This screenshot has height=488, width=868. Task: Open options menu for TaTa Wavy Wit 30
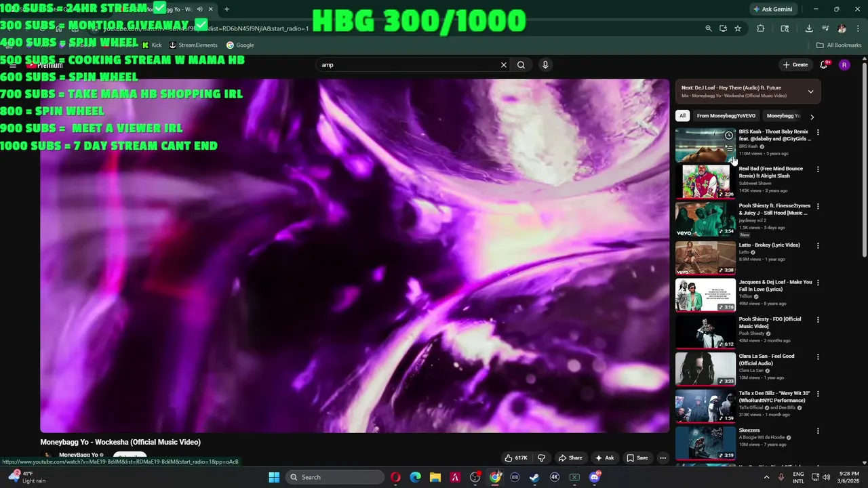[x=818, y=394]
